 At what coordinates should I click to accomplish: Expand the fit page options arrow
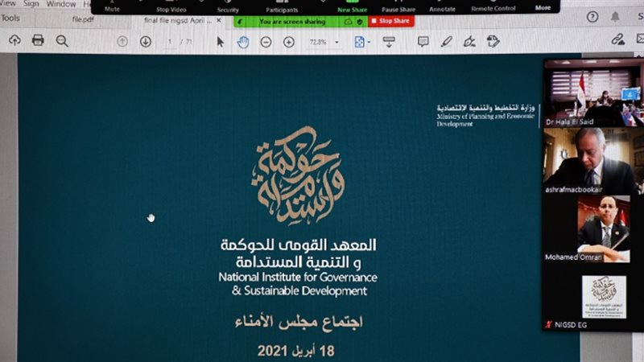coord(369,42)
